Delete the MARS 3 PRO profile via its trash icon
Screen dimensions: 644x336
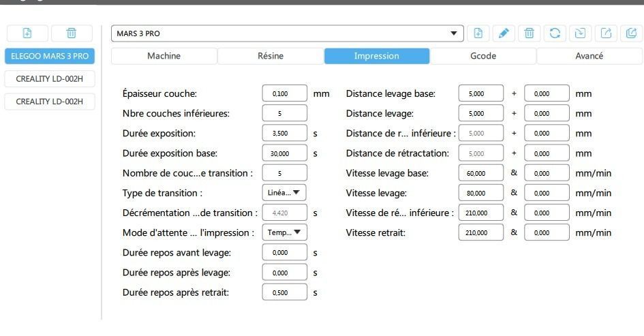click(x=528, y=33)
